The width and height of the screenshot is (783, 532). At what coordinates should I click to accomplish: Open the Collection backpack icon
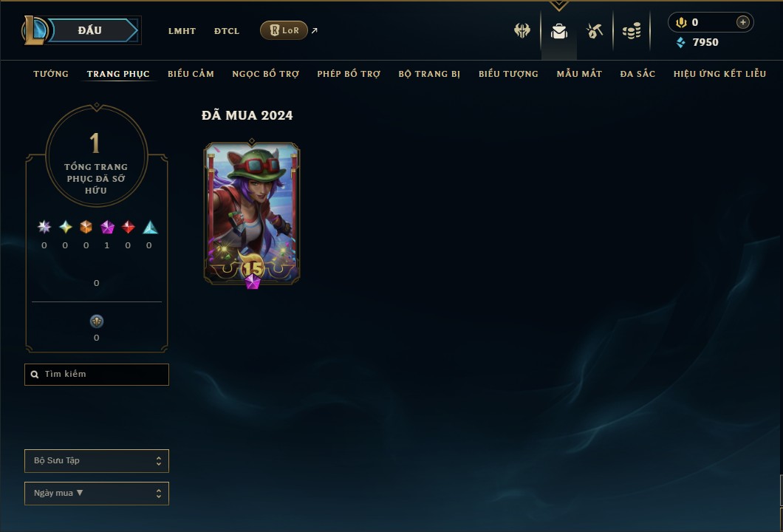tap(558, 31)
